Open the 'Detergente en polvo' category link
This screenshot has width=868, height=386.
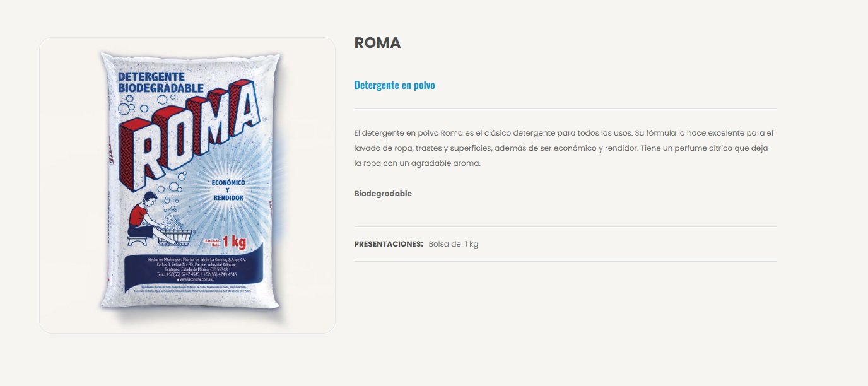pyautogui.click(x=394, y=85)
